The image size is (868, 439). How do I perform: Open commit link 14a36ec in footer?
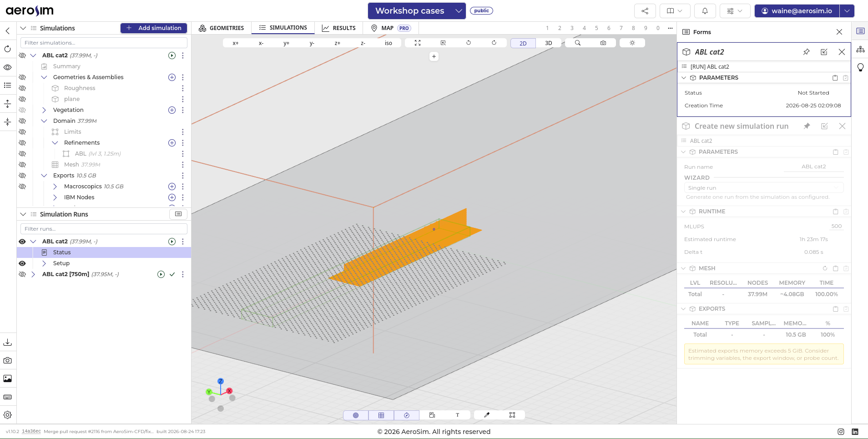(31, 431)
